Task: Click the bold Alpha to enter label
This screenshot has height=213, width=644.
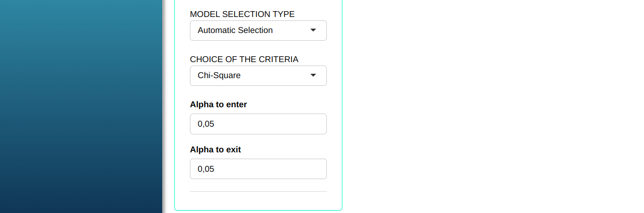Action: click(218, 104)
